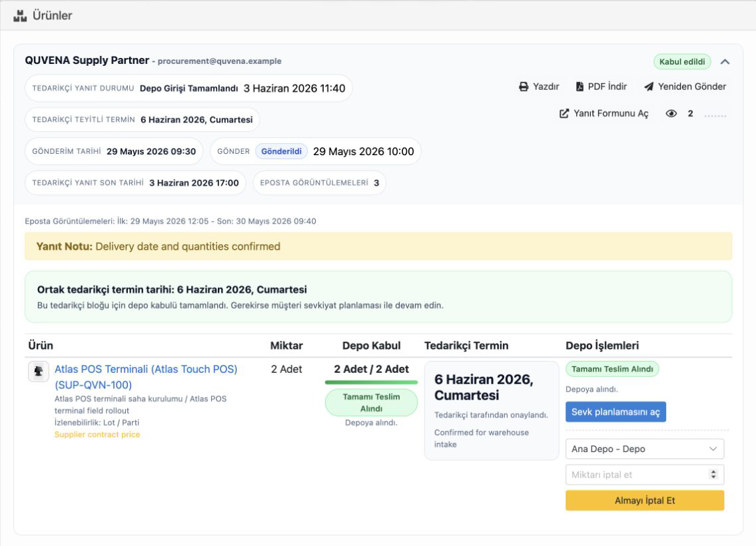Click the paper plane resend icon
The width and height of the screenshot is (756, 546).
649,87
